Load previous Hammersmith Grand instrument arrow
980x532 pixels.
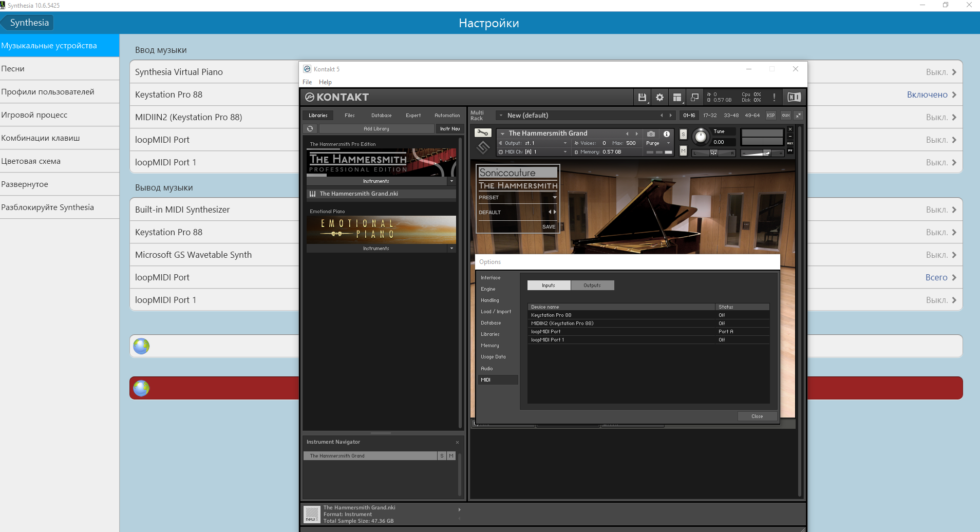tap(627, 134)
